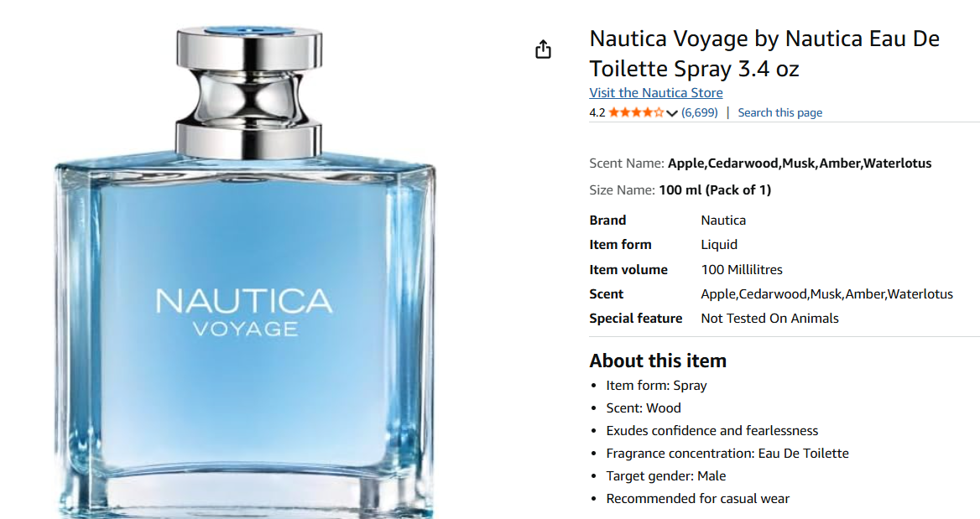
Task: Select the Scent Name value text
Action: pos(800,163)
